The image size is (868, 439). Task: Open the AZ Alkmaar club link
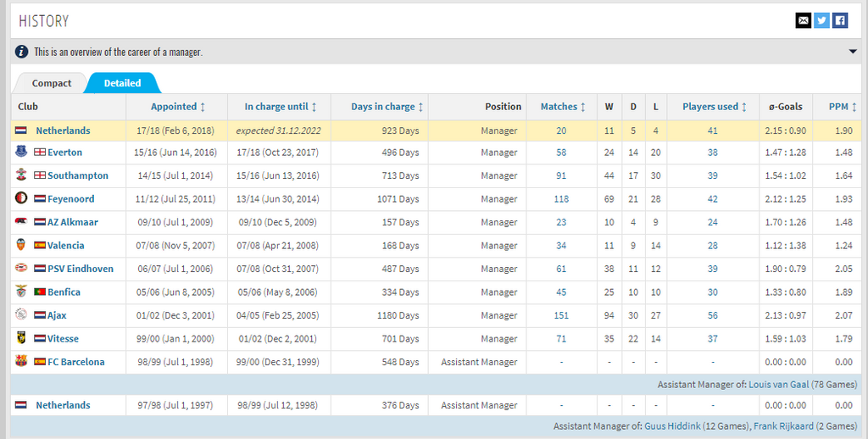pos(73,222)
